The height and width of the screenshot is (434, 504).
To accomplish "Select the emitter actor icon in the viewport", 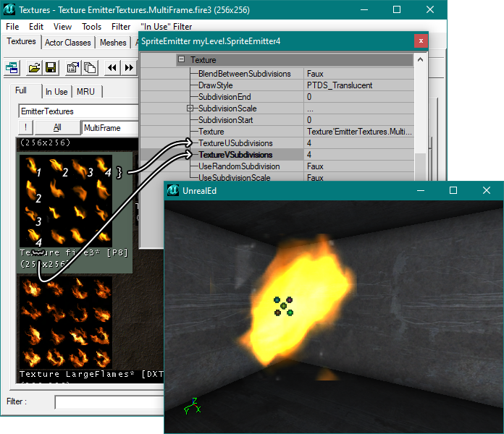I will 284,306.
